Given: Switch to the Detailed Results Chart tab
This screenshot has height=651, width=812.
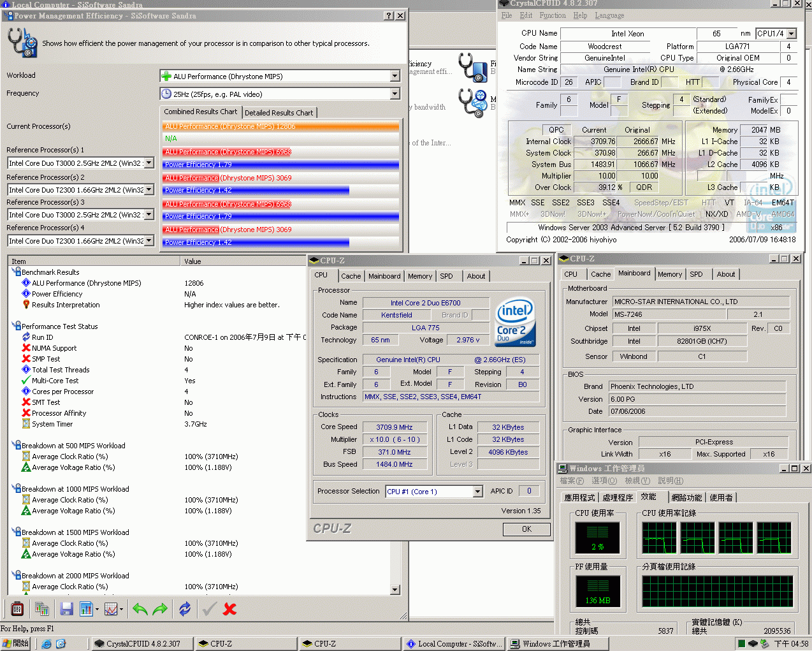Looking at the screenshot, I should click(279, 113).
